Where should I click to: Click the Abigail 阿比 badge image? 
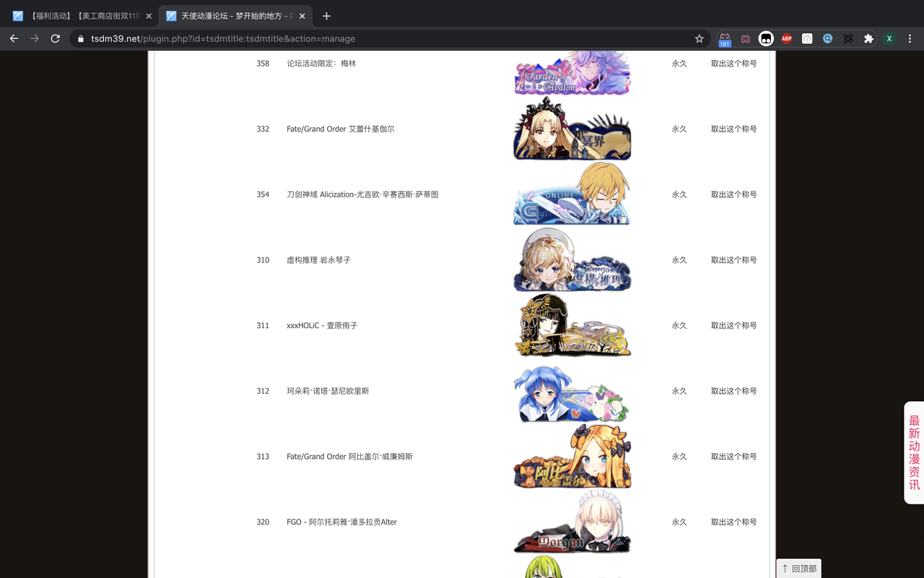(572, 457)
